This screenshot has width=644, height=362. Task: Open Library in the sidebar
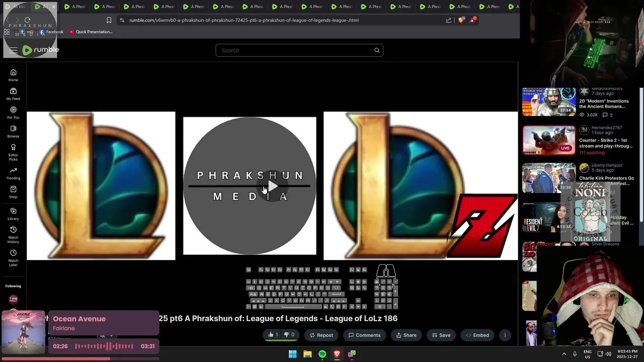(13, 214)
